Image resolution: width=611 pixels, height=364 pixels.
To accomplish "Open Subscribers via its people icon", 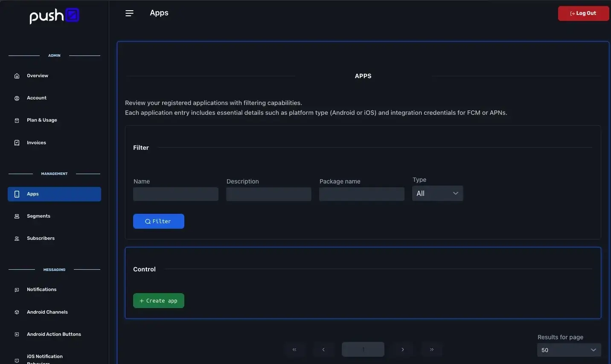I will 16,238.
